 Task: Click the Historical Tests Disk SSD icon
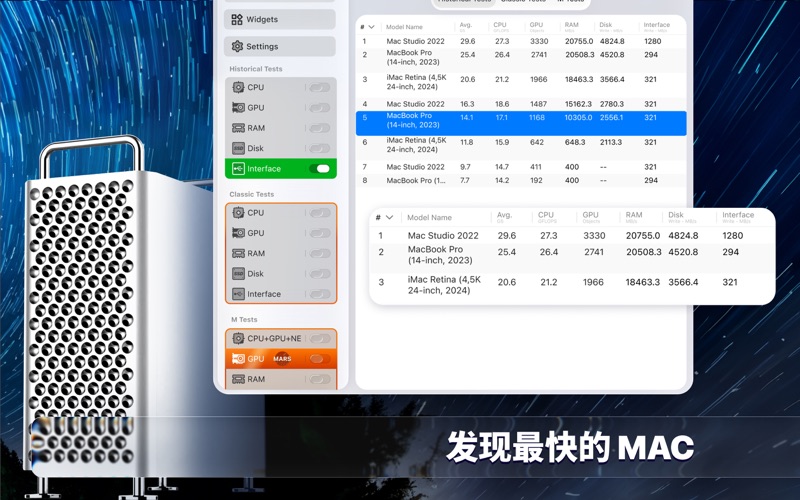238,149
